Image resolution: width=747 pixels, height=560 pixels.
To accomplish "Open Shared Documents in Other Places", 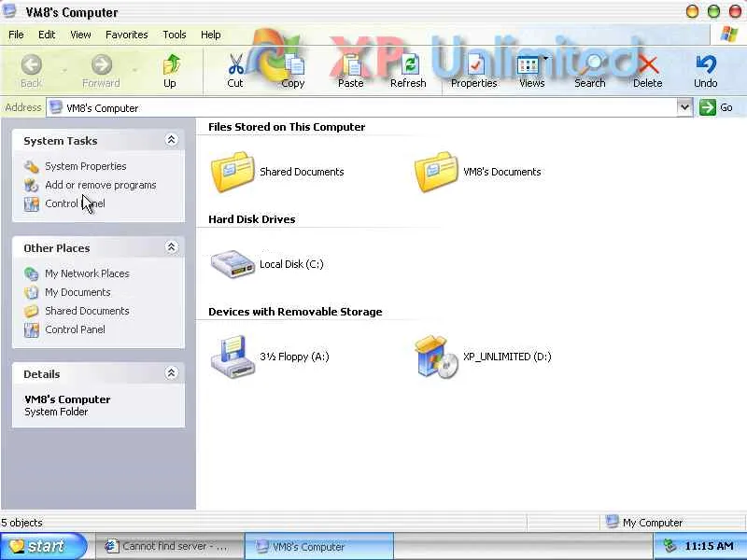I will coord(87,311).
